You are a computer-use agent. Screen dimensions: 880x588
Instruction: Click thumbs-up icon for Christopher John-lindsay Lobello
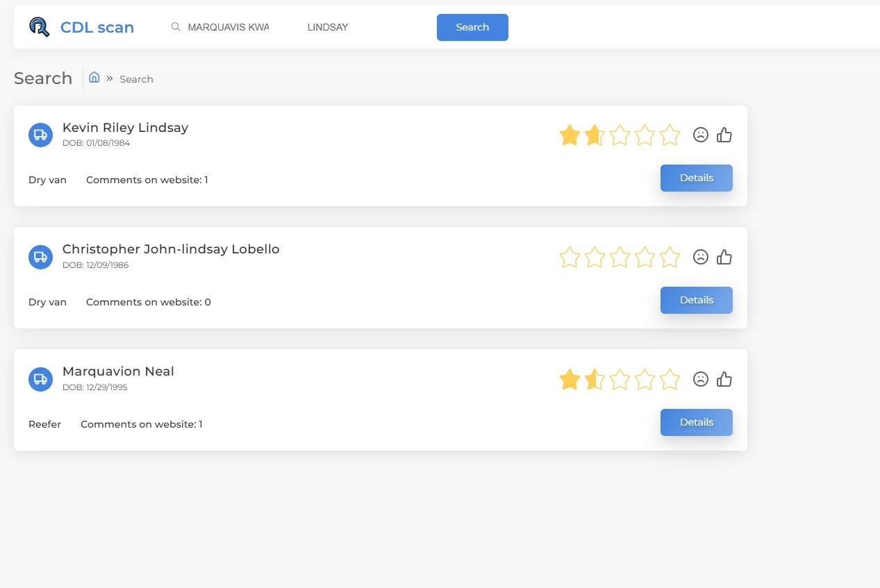pyautogui.click(x=724, y=257)
